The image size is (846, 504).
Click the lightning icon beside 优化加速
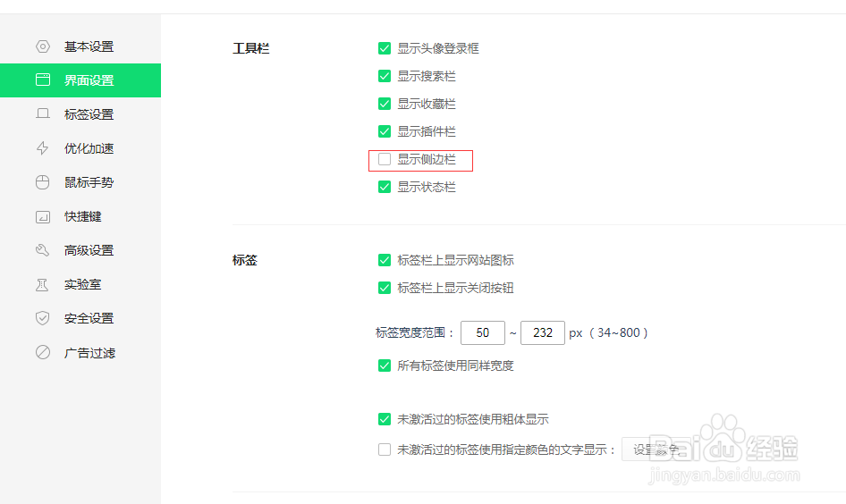point(42,148)
